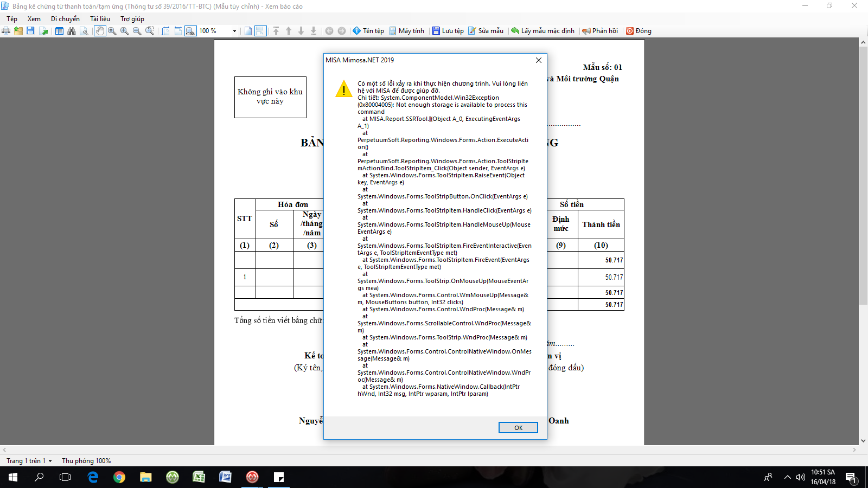Launch Microsoft Edge from the taskbar
The image size is (868, 488).
[x=93, y=477]
